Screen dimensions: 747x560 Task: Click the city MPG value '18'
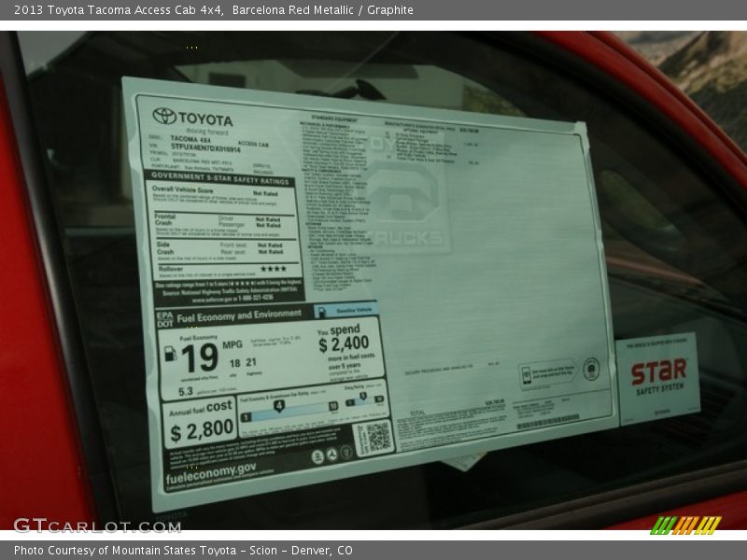click(235, 363)
